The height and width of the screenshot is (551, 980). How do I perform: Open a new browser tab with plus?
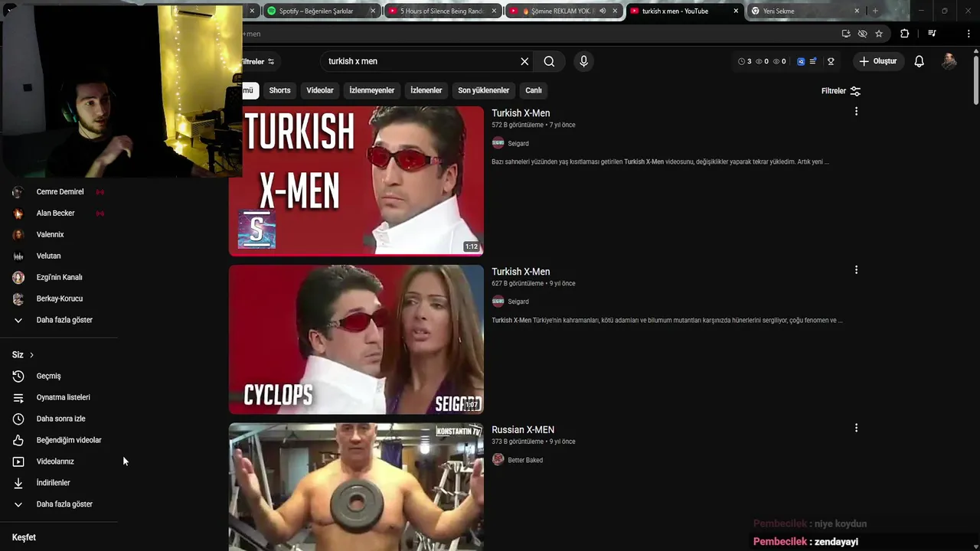click(875, 11)
